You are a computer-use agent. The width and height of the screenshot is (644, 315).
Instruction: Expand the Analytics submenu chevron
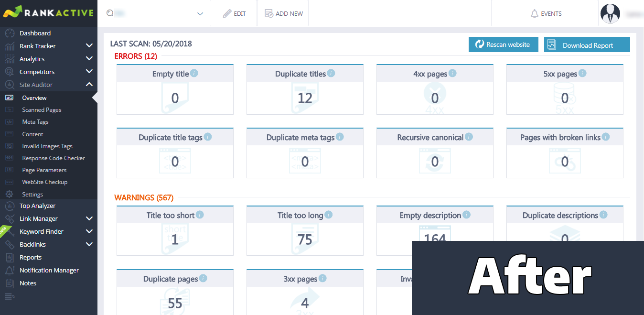89,59
